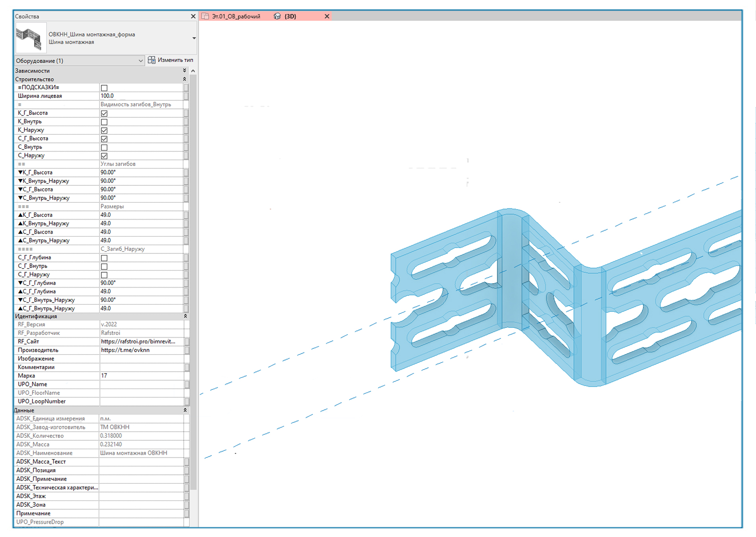
Task: Click the ADSK_Наименование value text
Action: coord(134,453)
